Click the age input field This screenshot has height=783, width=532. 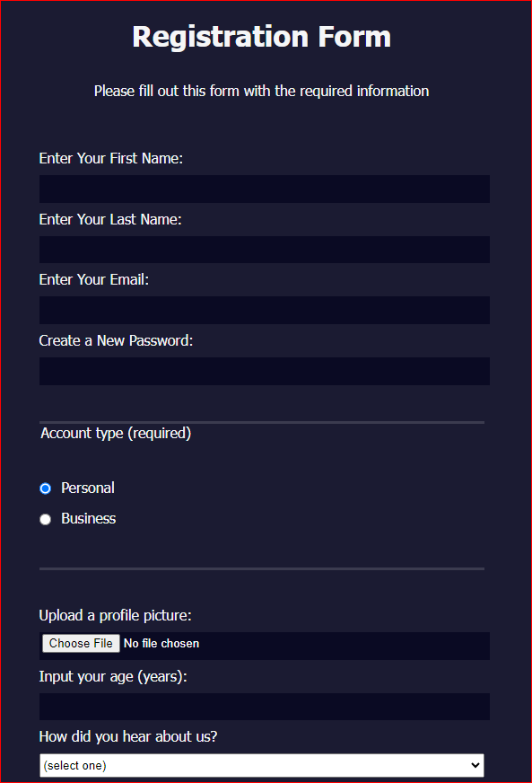point(264,707)
